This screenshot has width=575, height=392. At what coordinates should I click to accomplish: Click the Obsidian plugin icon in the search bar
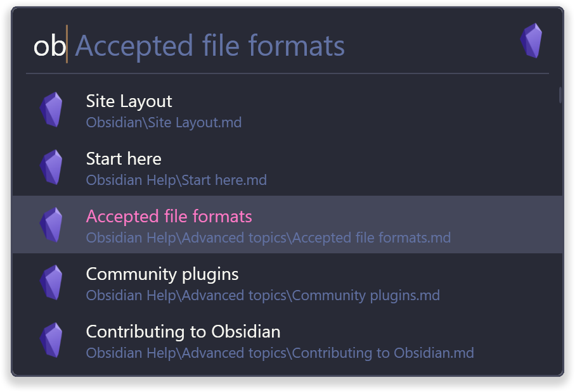[x=531, y=41]
